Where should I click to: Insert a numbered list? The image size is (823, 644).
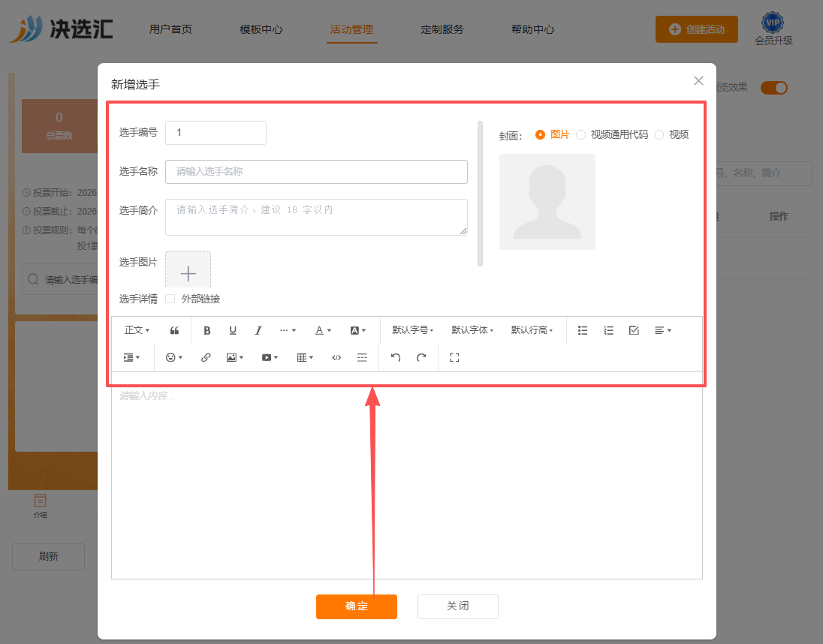tap(608, 330)
